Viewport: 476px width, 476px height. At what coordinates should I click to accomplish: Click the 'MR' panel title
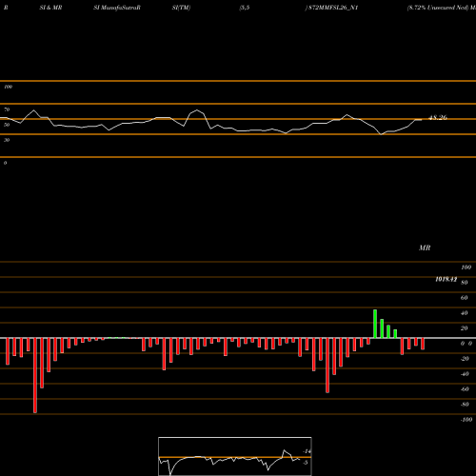[425, 248]
